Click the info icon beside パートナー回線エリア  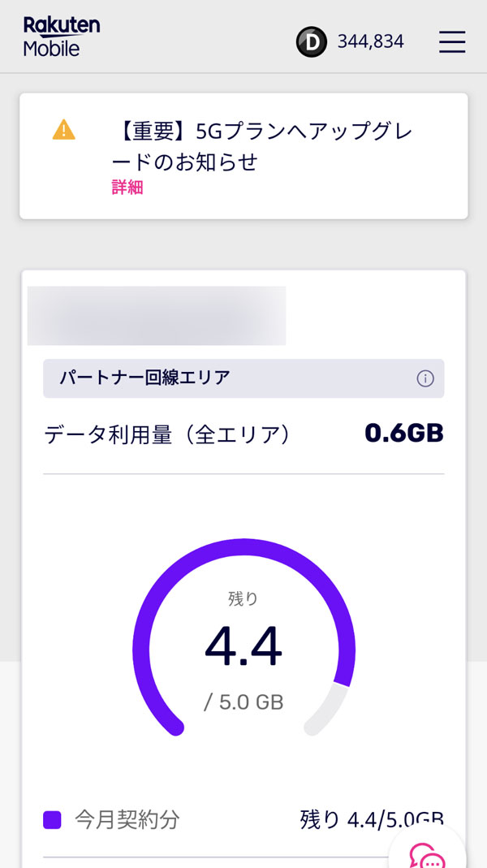(425, 378)
